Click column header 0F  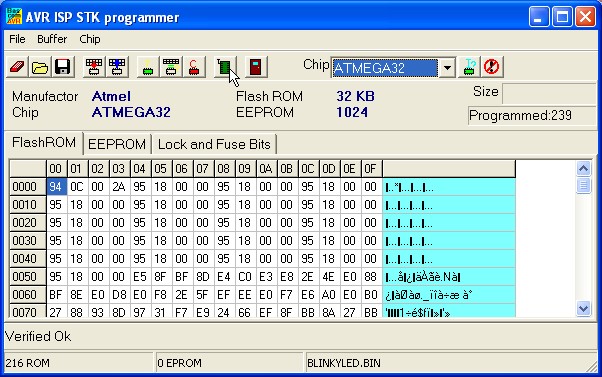coord(371,169)
